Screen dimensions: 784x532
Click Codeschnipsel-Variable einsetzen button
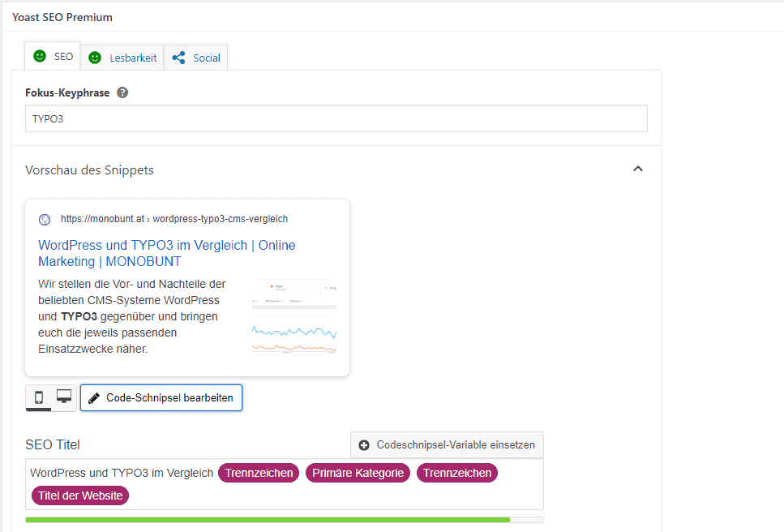point(447,445)
